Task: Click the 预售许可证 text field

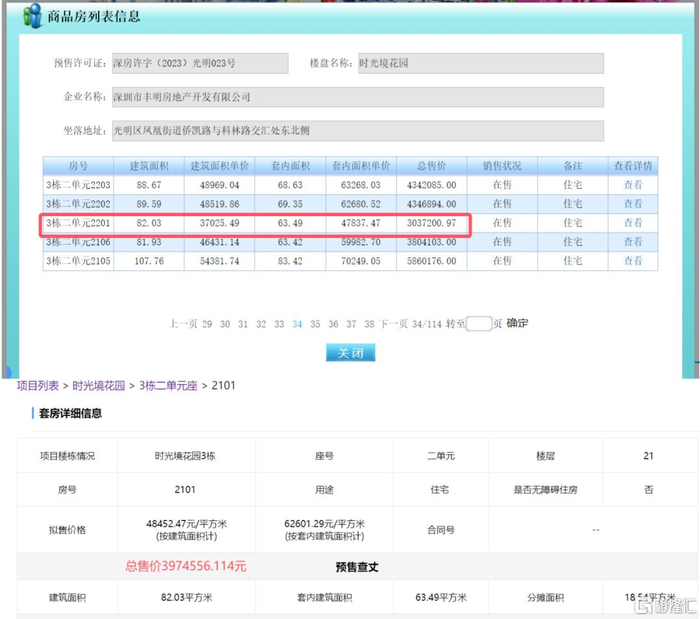Action: tap(199, 63)
